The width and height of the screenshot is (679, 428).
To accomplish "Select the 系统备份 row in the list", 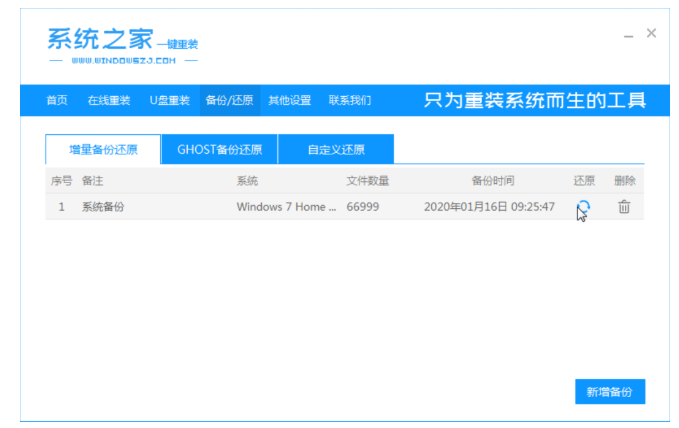I will coord(345,207).
